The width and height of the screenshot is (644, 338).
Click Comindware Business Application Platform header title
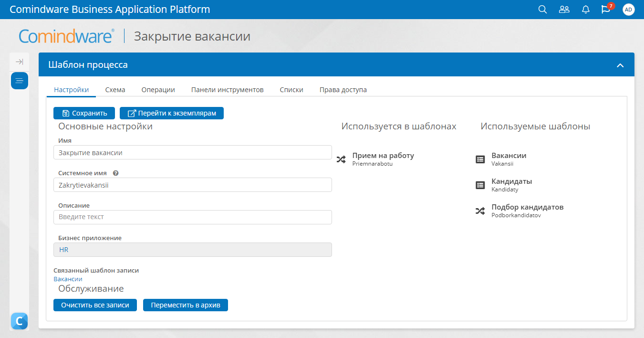click(x=110, y=10)
